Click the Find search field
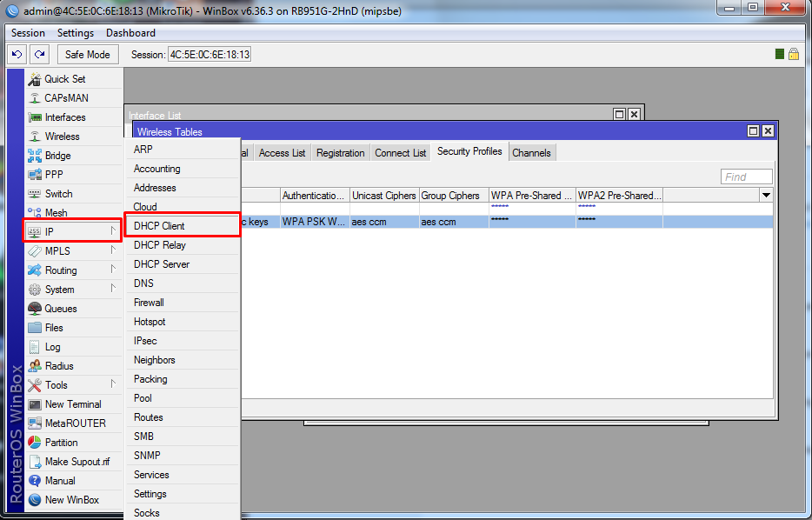The width and height of the screenshot is (812, 520). tap(746, 177)
